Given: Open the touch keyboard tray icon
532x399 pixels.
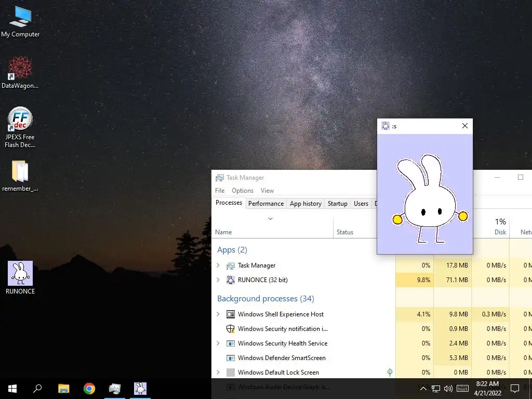Looking at the screenshot, I should click(x=462, y=389).
